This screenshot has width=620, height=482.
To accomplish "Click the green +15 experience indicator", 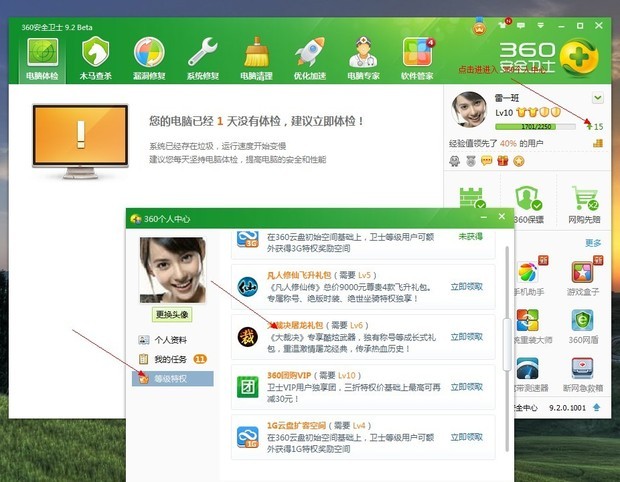I will (595, 127).
